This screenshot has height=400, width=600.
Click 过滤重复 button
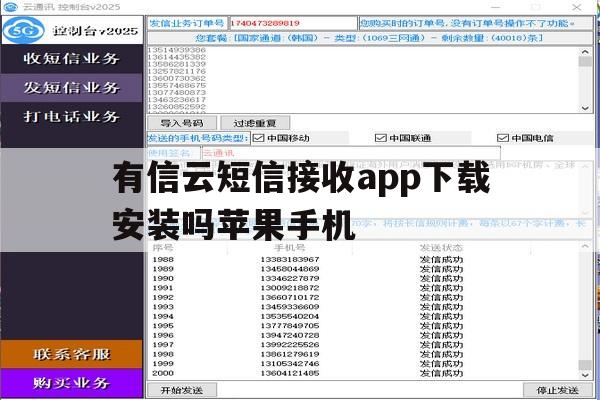tap(255, 123)
